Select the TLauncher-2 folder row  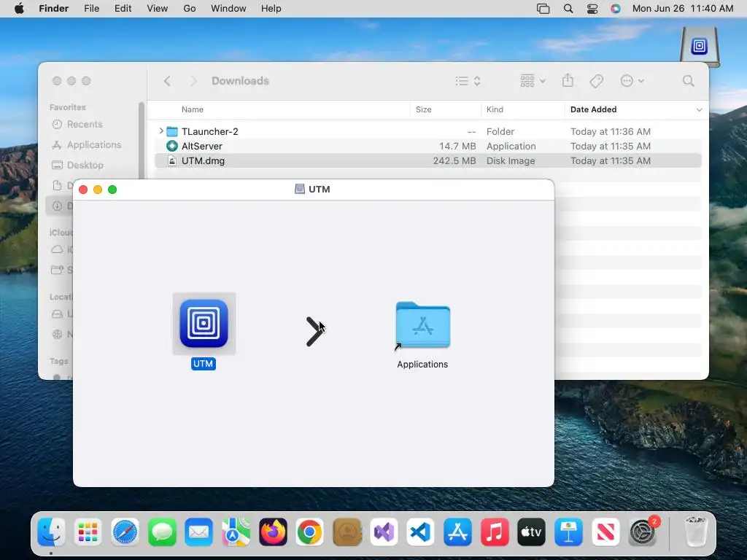coord(428,131)
